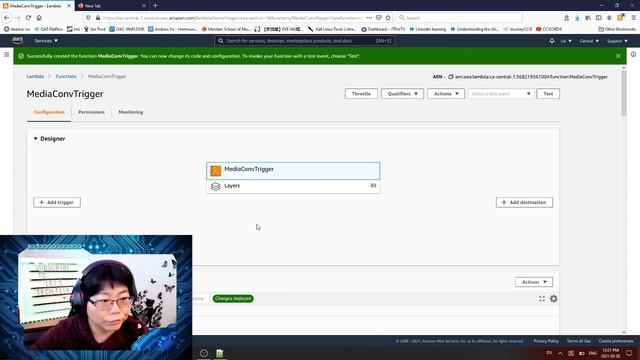Click the Add trigger button
Screen dimensions: 640x360
point(57,202)
